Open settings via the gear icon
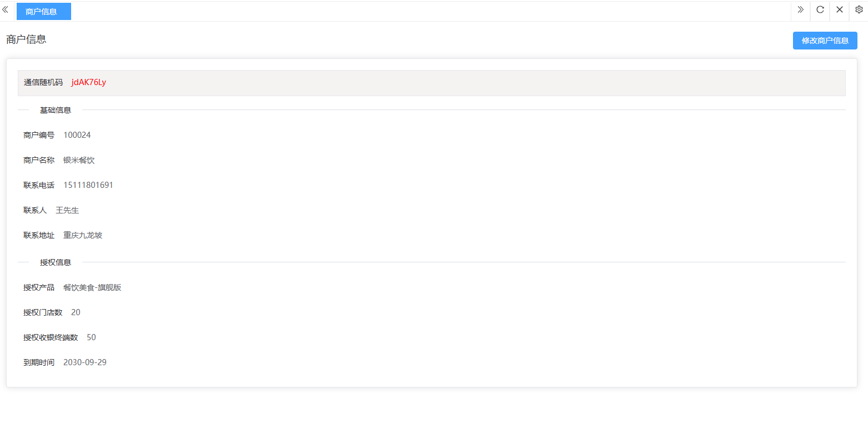 (859, 10)
